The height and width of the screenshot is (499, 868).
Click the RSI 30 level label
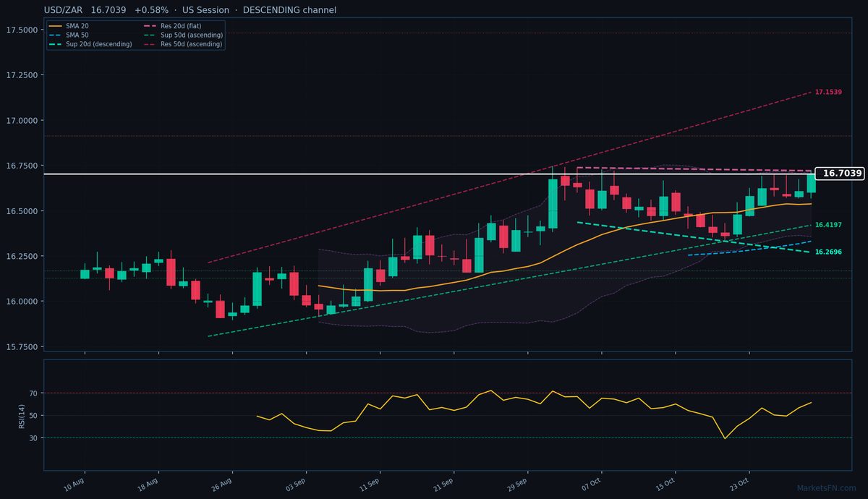pos(34,438)
